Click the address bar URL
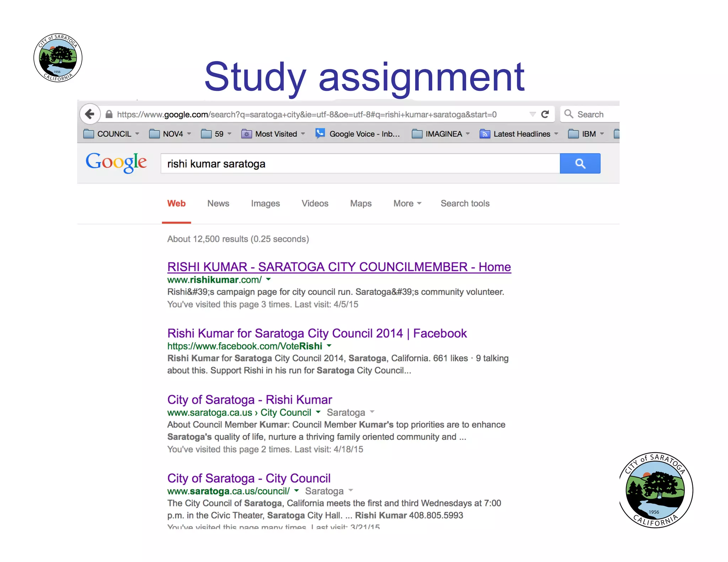 pyautogui.click(x=307, y=115)
